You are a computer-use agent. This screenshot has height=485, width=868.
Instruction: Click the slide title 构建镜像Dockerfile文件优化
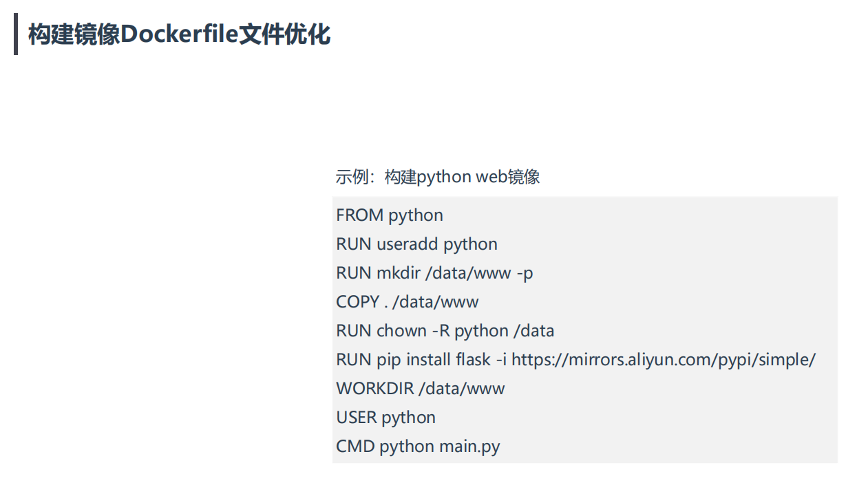(179, 34)
